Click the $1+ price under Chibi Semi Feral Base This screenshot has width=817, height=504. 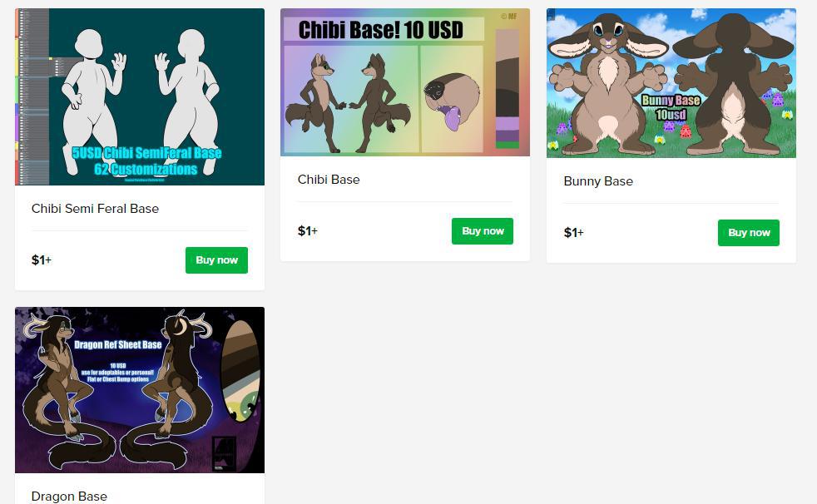(x=41, y=259)
